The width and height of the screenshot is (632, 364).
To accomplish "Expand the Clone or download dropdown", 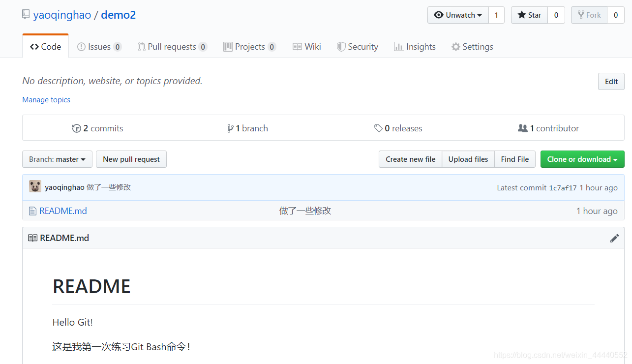I will pos(582,159).
